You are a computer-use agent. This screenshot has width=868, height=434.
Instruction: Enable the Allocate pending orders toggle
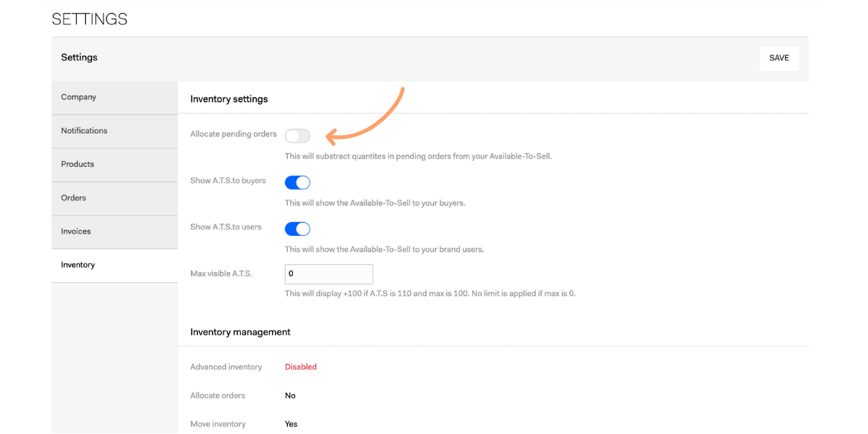pos(297,136)
